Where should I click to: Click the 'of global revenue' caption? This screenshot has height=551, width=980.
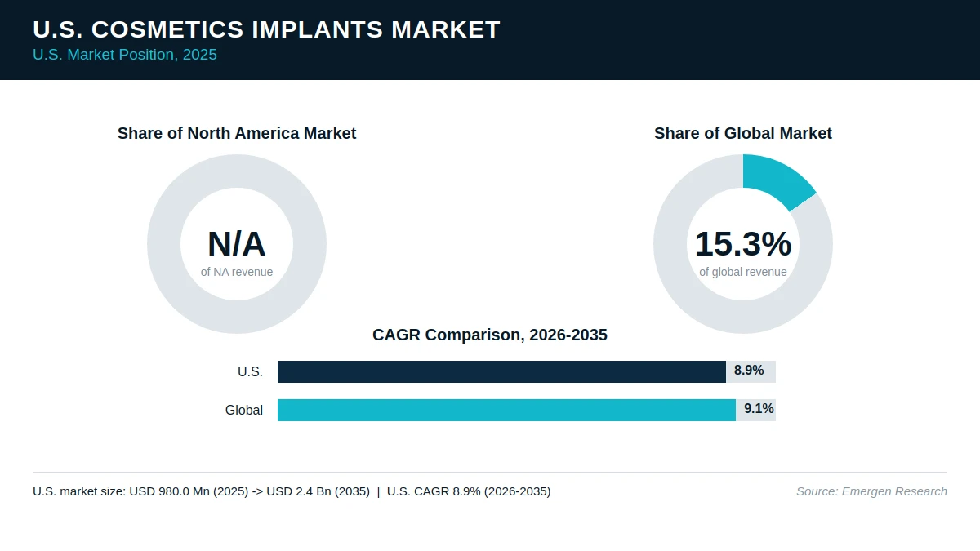pyautogui.click(x=743, y=272)
